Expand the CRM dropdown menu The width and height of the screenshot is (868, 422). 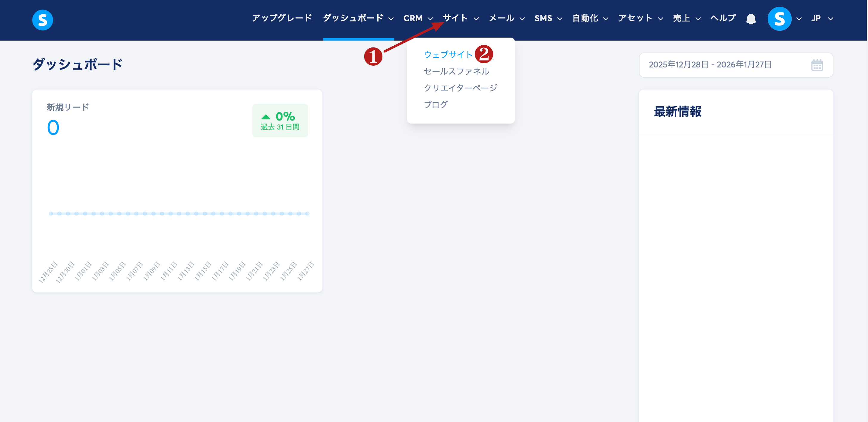tap(418, 18)
